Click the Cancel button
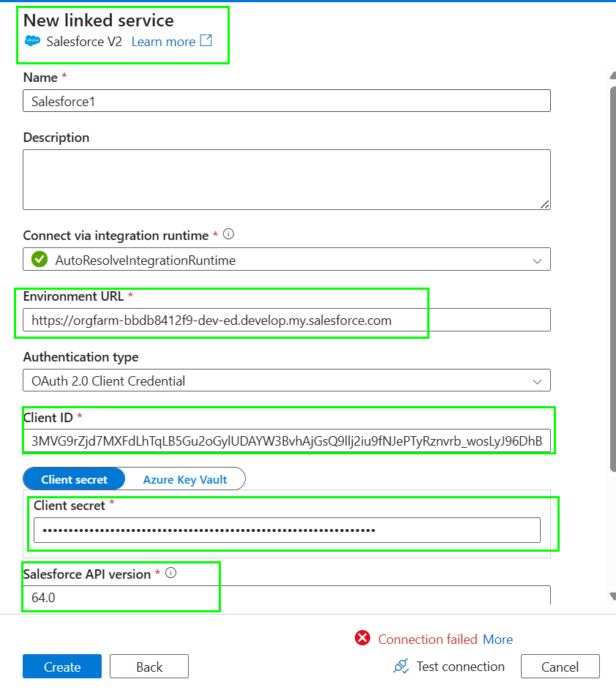Screen dimensions: 616x690 click(x=560, y=667)
